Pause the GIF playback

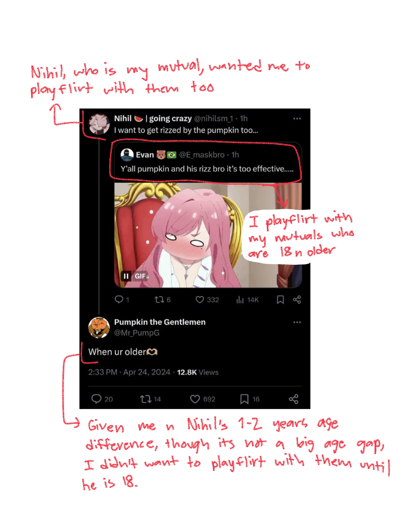click(x=126, y=276)
